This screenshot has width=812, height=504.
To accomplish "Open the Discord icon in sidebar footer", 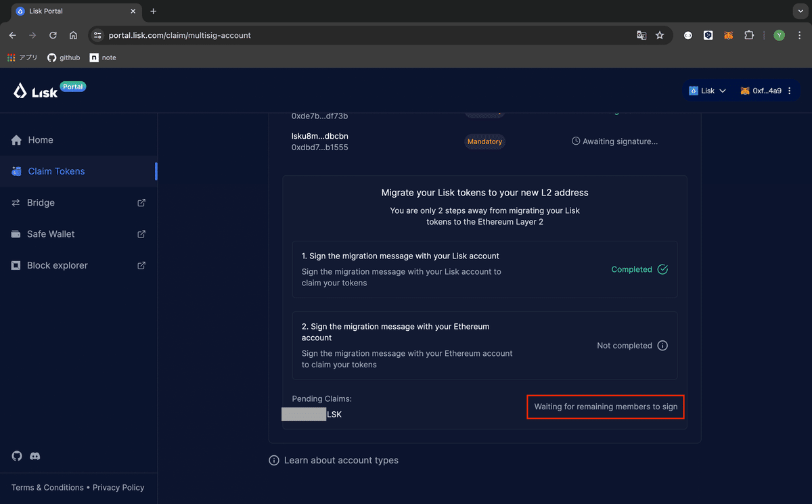I will pos(35,456).
